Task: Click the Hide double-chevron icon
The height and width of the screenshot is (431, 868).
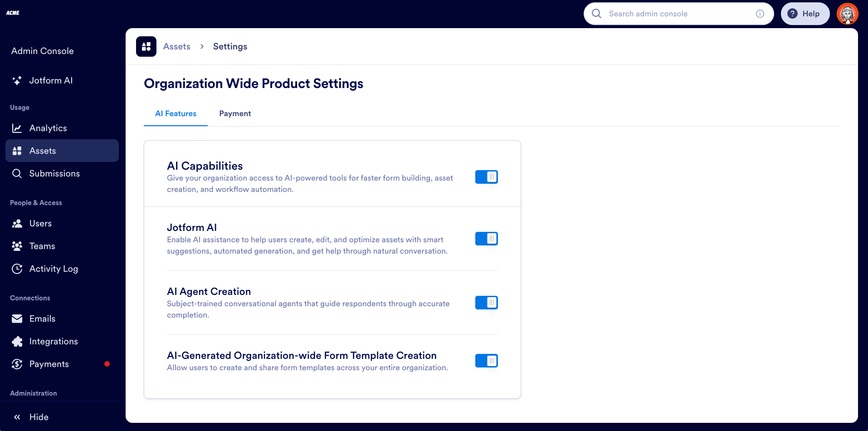Action: pyautogui.click(x=17, y=417)
